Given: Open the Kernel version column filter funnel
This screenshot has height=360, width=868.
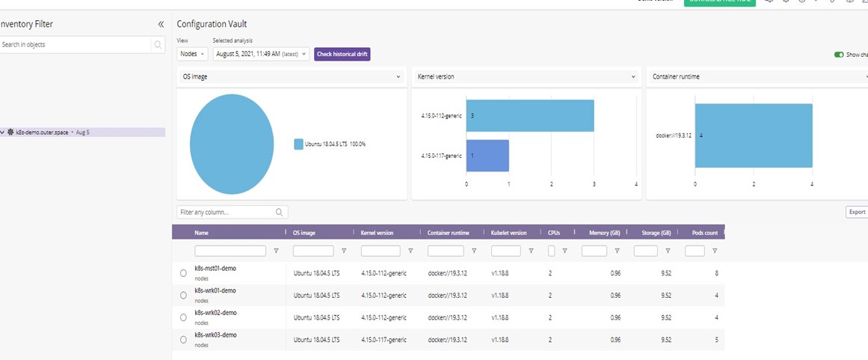Looking at the screenshot, I should 410,251.
